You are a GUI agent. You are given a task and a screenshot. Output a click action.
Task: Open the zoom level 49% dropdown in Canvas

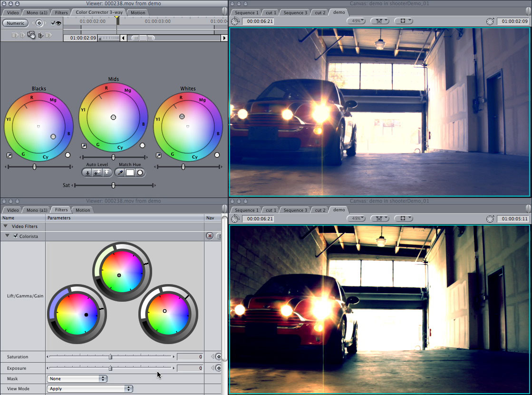click(x=356, y=20)
